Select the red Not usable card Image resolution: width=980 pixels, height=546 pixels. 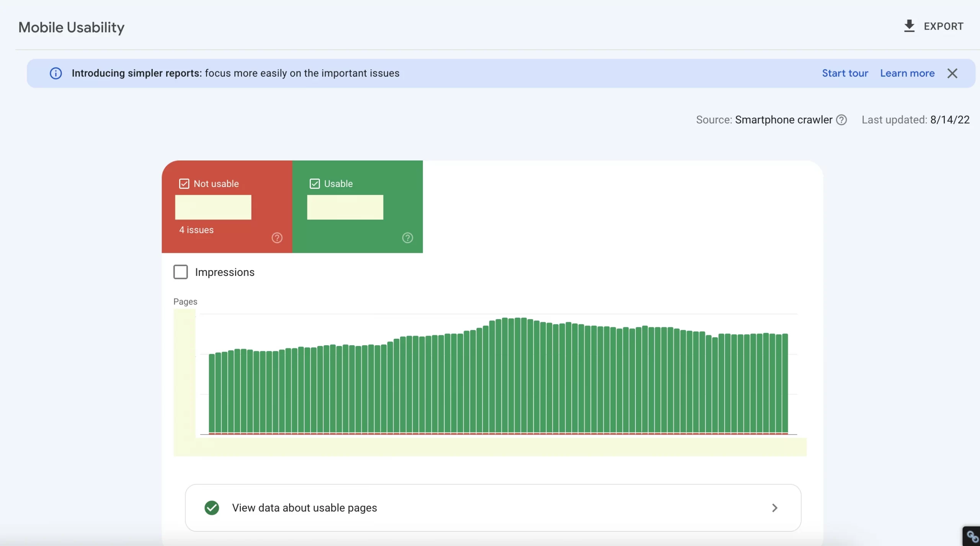(x=227, y=207)
